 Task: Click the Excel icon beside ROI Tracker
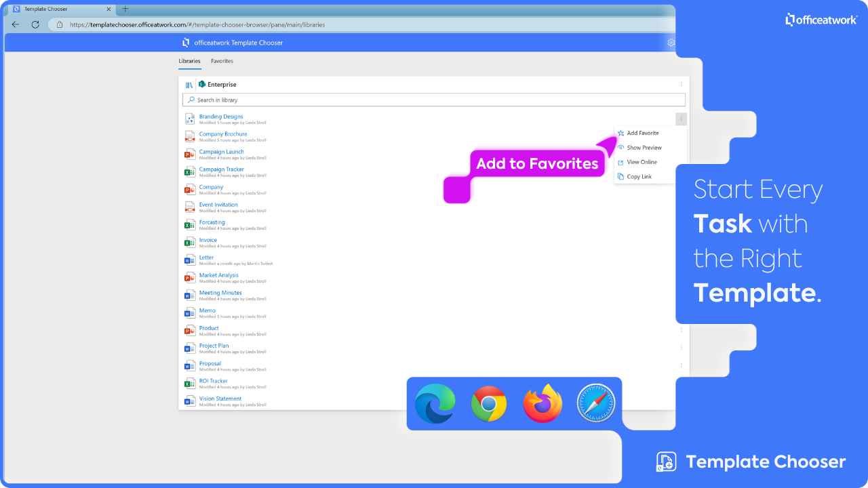(190, 384)
